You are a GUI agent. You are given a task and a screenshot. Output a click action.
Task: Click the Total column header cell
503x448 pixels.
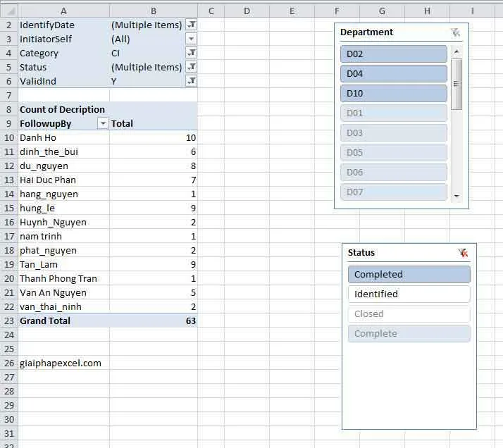click(x=154, y=123)
